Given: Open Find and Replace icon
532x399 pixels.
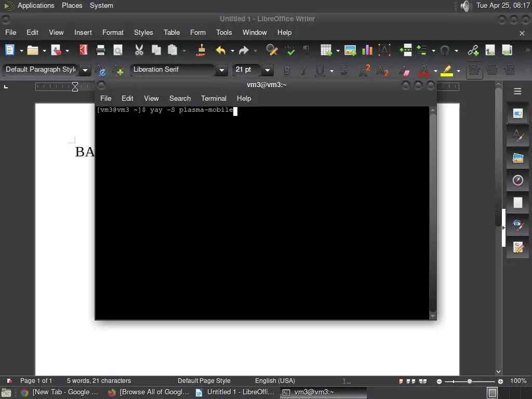Looking at the screenshot, I should (272, 50).
